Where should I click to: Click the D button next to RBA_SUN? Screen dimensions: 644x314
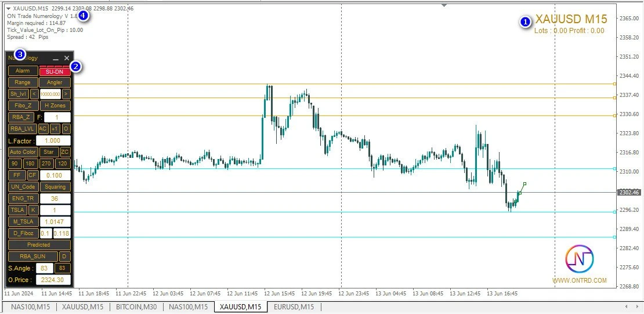[x=65, y=257]
